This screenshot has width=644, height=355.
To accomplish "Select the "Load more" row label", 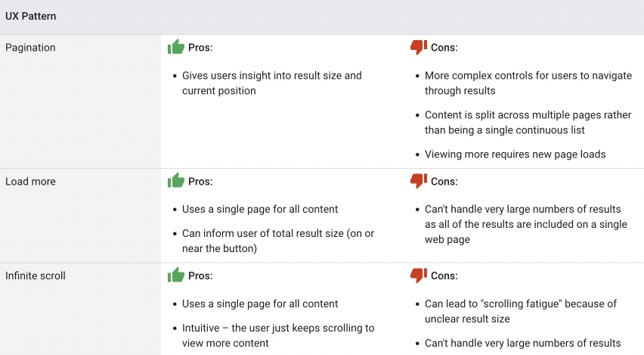I will 30,182.
